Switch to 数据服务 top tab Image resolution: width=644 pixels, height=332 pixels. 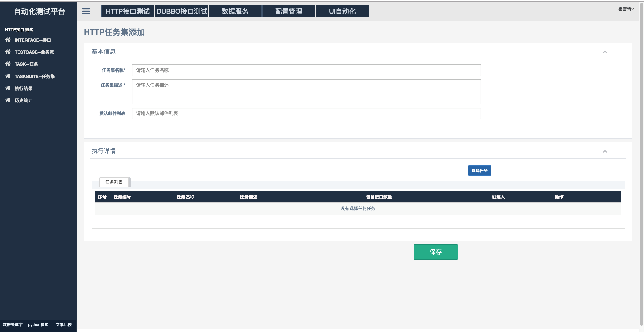click(x=235, y=11)
